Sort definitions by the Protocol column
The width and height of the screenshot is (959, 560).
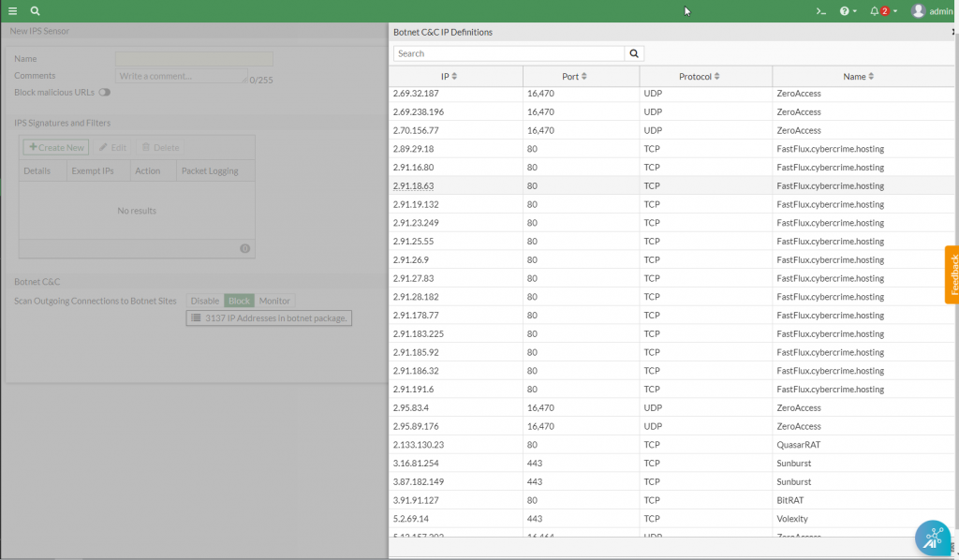(699, 77)
